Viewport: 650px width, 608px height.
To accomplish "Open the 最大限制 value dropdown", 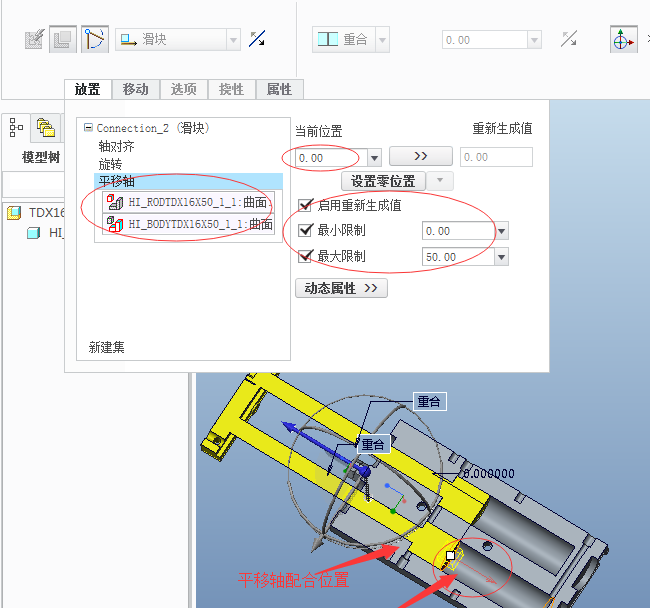I will (x=502, y=257).
